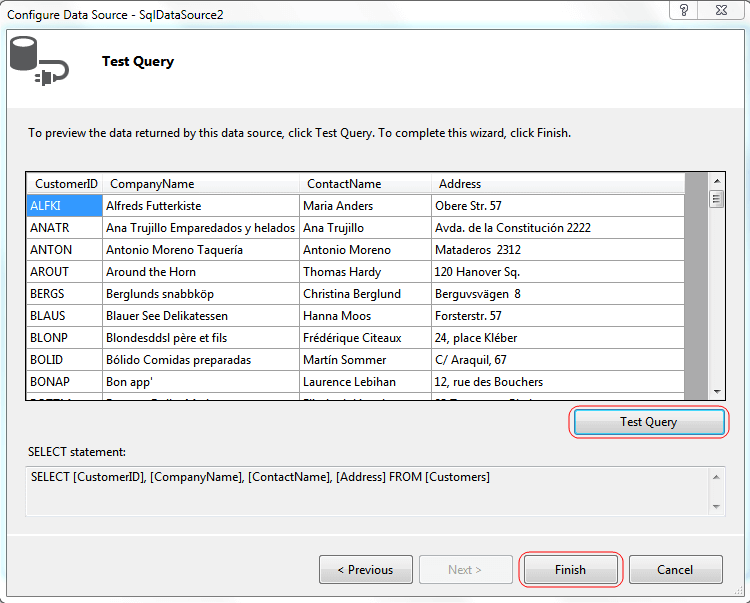Click the Address column header
The height and width of the screenshot is (603, 750).
tap(556, 184)
